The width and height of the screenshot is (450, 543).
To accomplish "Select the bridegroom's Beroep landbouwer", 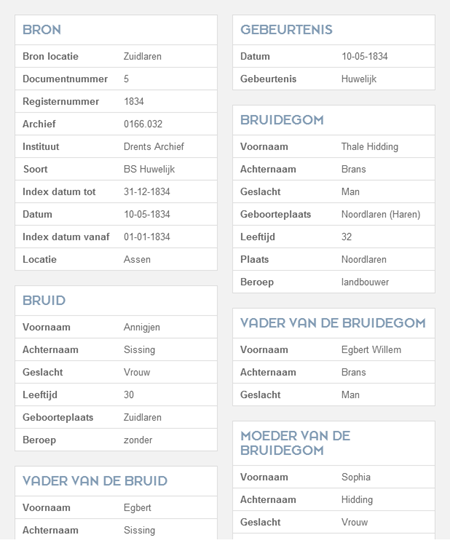I will coord(365,282).
